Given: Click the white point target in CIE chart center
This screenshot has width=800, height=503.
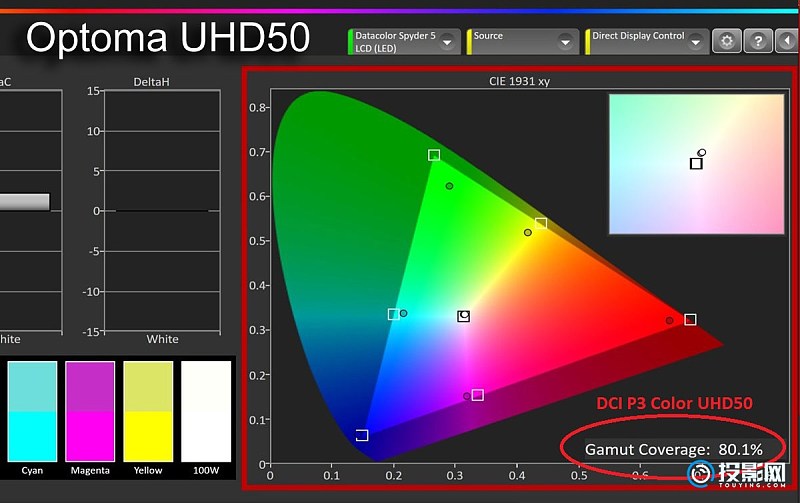Looking at the screenshot, I should pyautogui.click(x=463, y=316).
